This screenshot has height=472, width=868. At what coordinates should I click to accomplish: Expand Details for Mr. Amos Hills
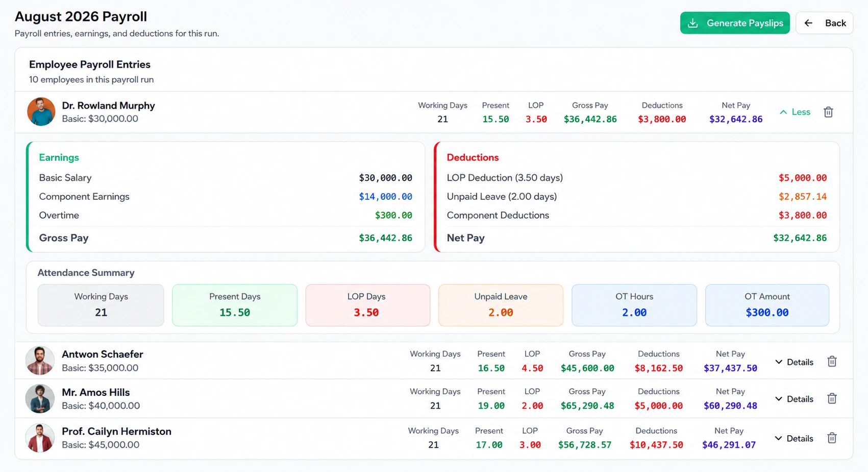(x=794, y=399)
